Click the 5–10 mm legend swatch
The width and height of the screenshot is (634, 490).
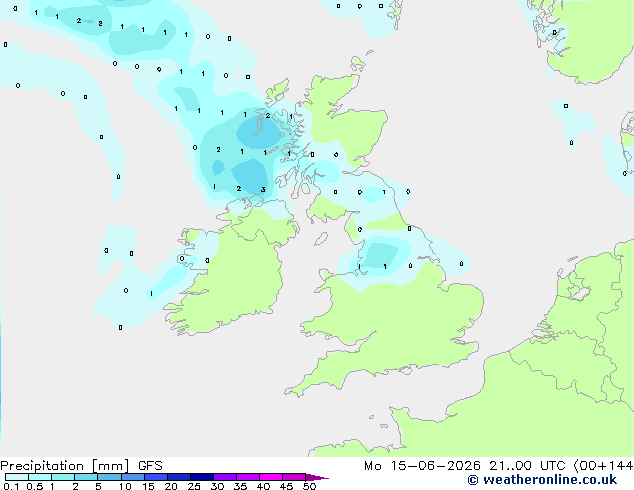[109, 477]
